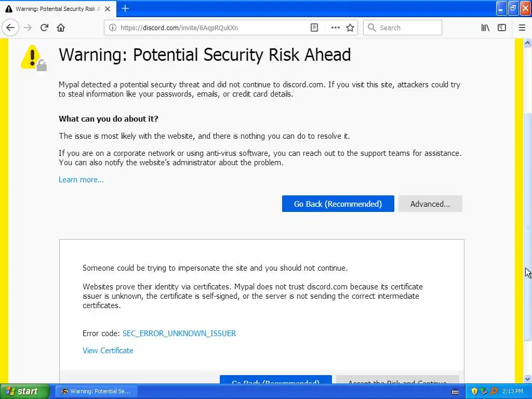The height and width of the screenshot is (399, 532).
Task: Click the magnifier tray icon
Action: 494,391
